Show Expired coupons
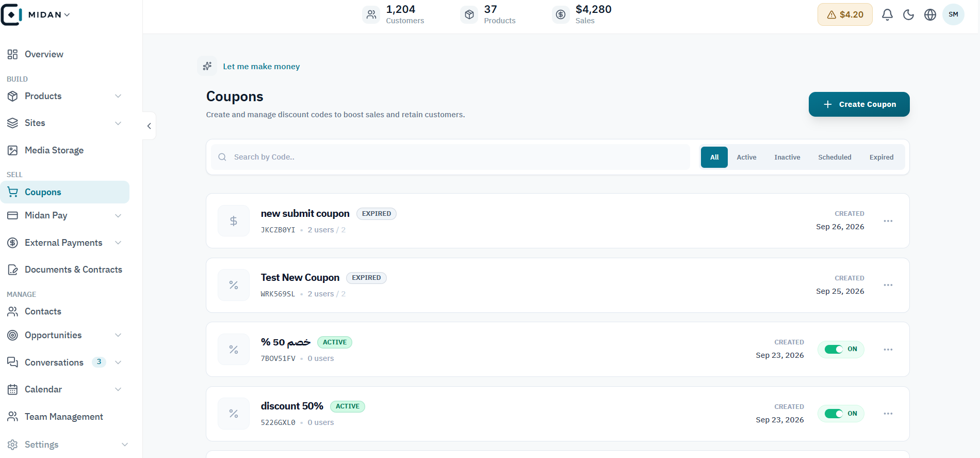 pos(881,157)
